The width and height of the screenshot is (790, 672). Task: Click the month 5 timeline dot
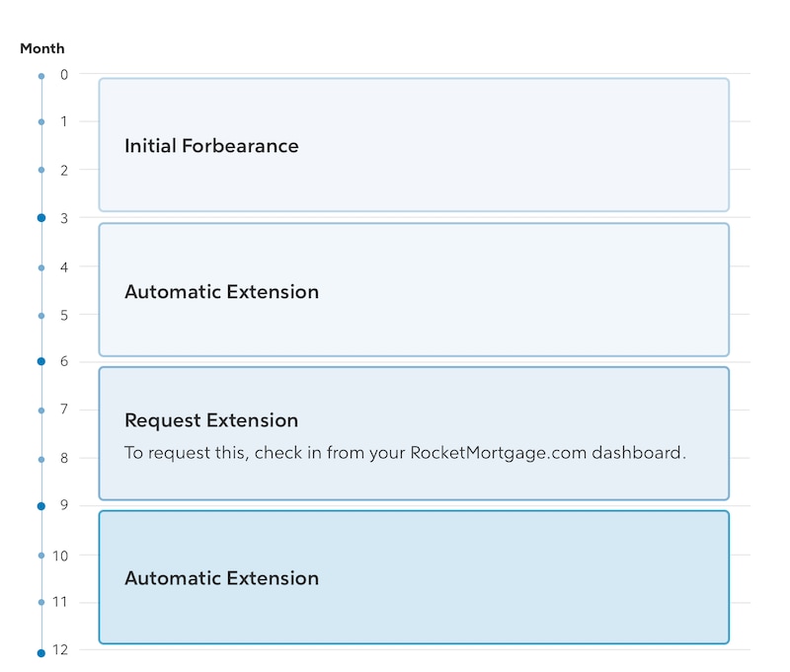(x=41, y=316)
